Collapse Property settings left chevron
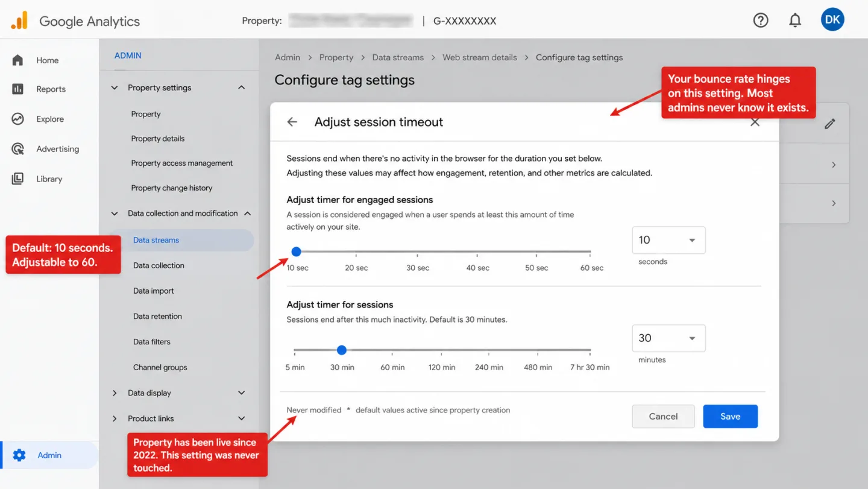This screenshot has width=868, height=489. click(115, 88)
